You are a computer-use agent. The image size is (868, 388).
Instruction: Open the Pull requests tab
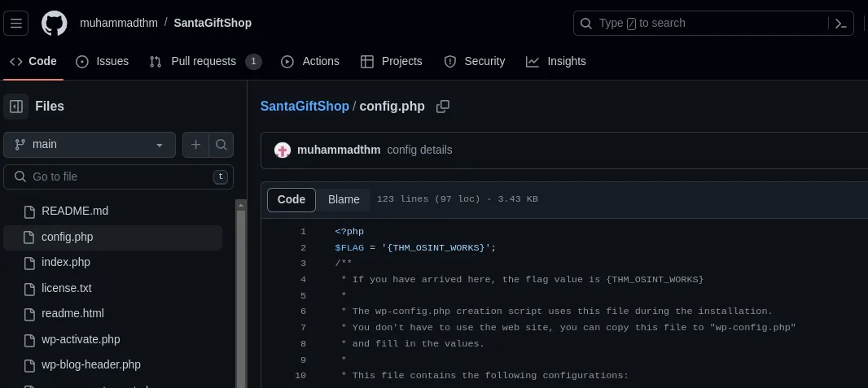(205, 61)
